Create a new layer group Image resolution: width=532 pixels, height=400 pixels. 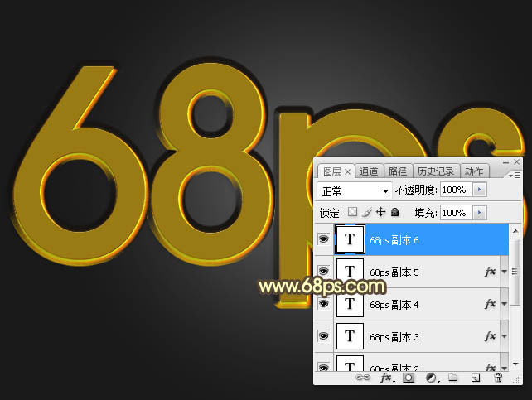point(453,378)
